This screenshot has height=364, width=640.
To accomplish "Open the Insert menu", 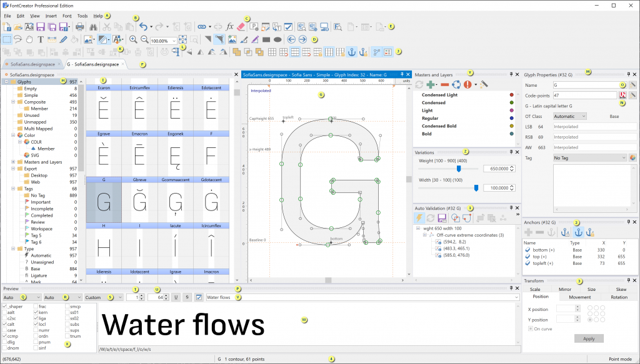I will coord(51,16).
